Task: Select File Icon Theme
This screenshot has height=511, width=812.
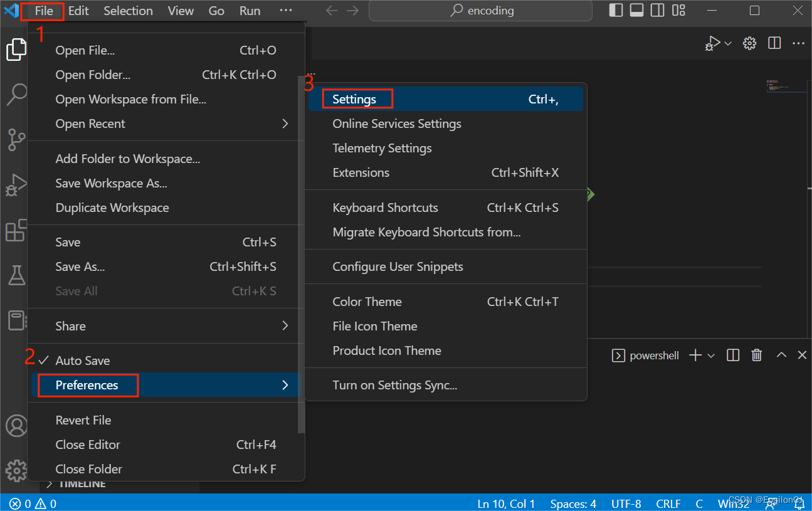Action: coord(445,326)
